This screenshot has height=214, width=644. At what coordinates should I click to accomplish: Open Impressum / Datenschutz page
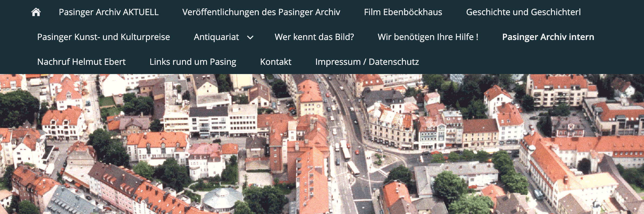pos(367,62)
